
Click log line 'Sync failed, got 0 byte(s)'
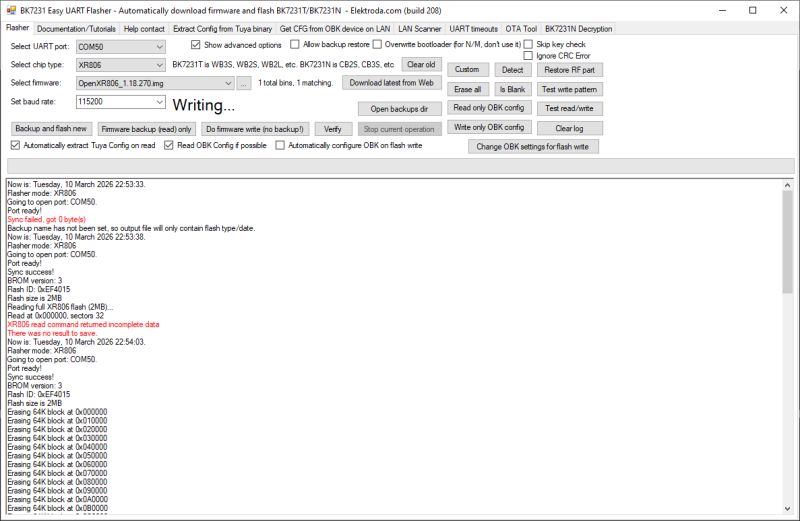pos(46,219)
